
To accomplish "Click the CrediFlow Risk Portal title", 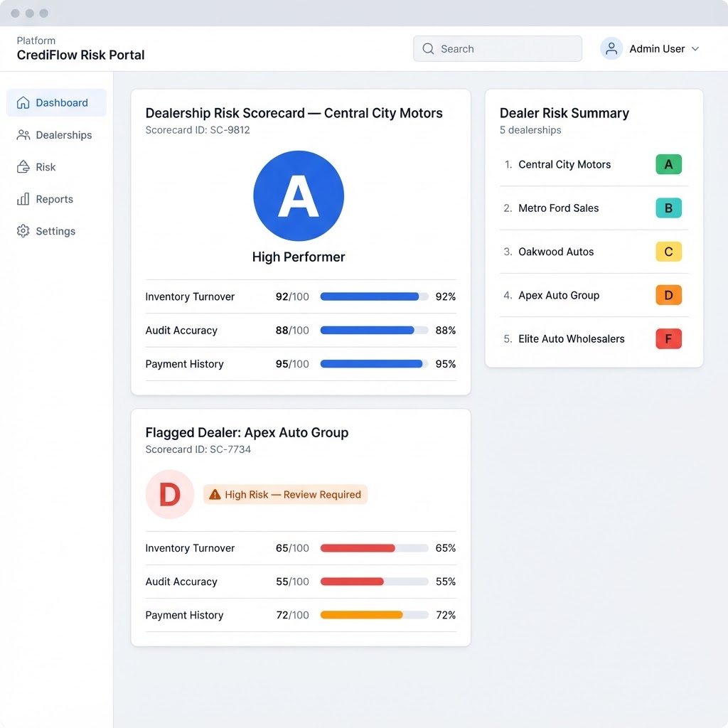I will pos(81,55).
